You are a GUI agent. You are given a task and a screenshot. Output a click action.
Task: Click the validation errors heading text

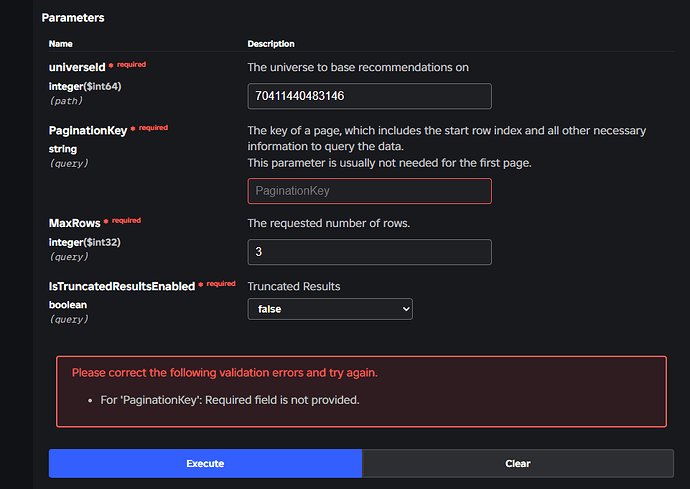pyautogui.click(x=224, y=373)
